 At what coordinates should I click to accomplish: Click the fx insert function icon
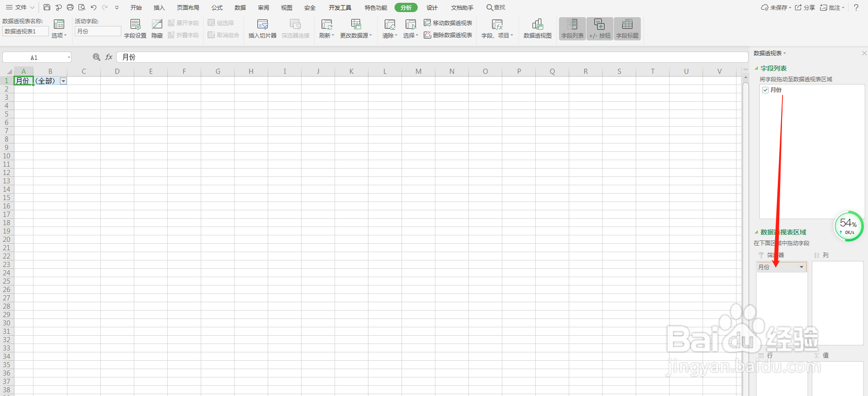point(109,57)
